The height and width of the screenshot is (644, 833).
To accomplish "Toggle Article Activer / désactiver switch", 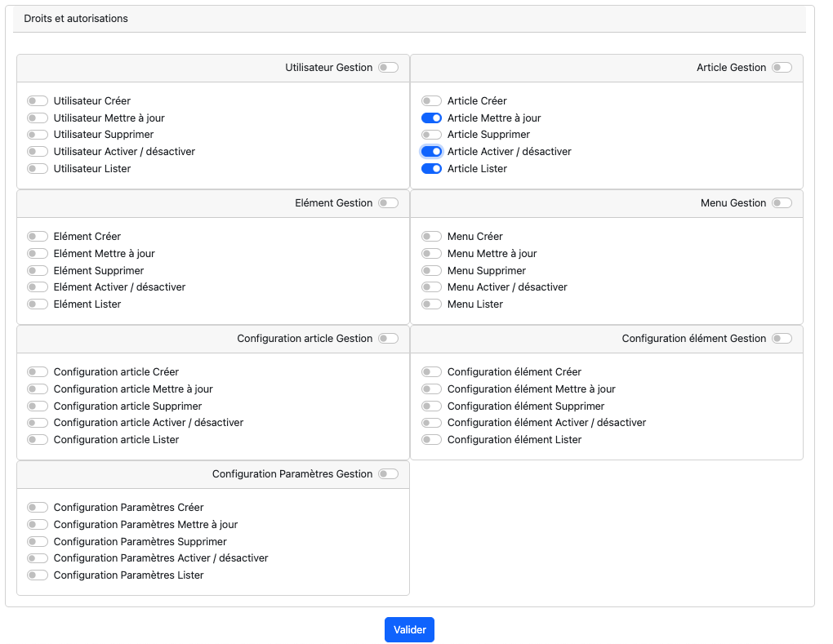I will coord(431,152).
